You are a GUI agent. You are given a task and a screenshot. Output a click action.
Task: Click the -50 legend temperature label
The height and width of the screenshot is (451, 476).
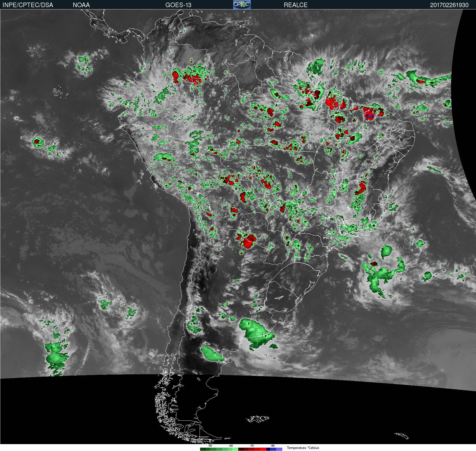210,446
